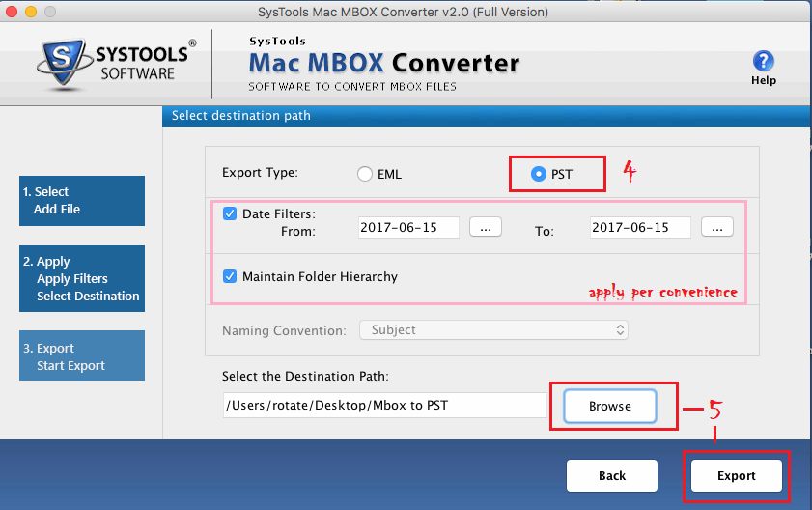Click the Select destination path header
Screen dimensions: 812x510
(x=240, y=116)
